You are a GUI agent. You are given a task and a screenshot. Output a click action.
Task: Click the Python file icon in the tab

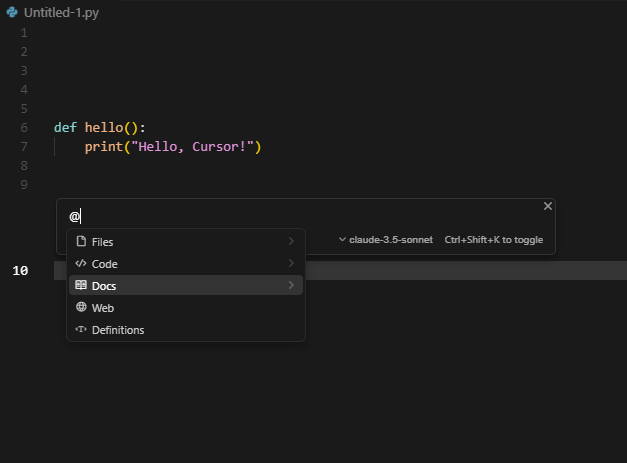pyautogui.click(x=12, y=13)
